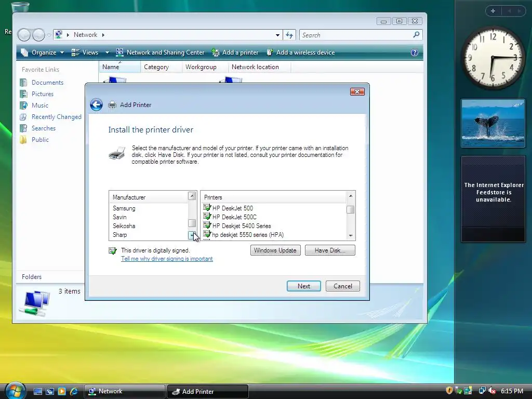
Task: Click the clock gadget in sidebar
Action: pos(493,58)
